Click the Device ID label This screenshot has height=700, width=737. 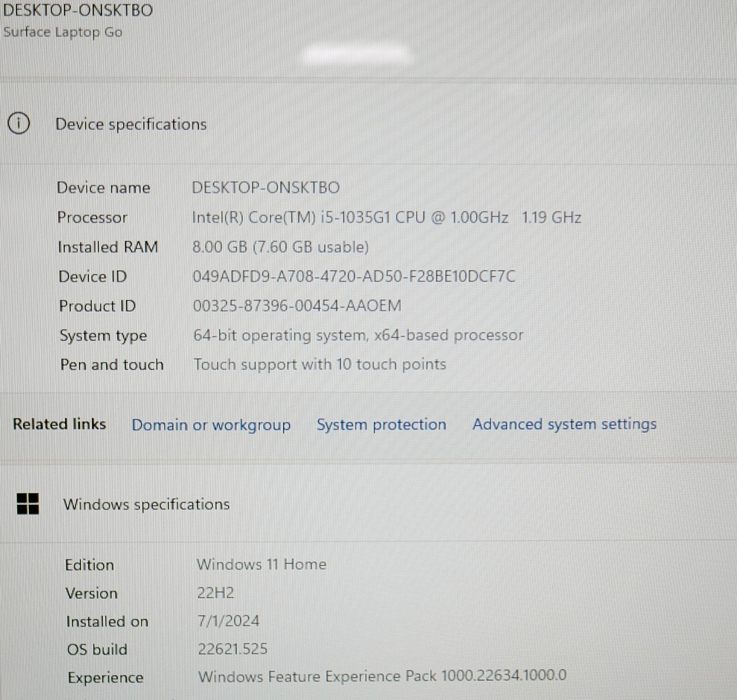pyautogui.click(x=93, y=276)
